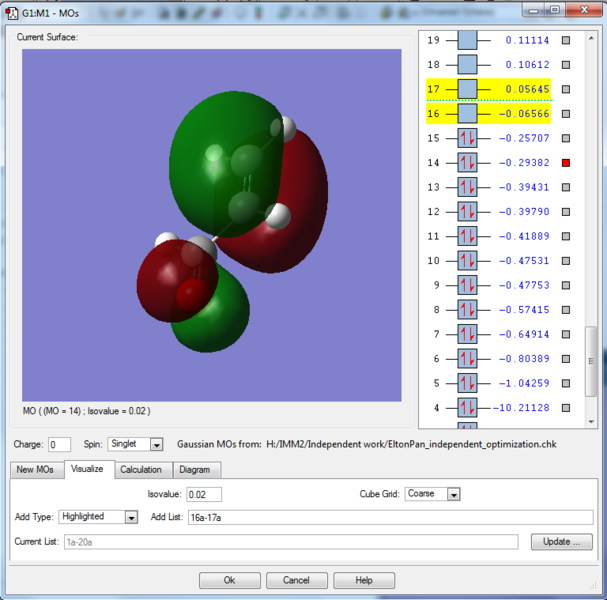Open the Calculation tab

pos(141,470)
